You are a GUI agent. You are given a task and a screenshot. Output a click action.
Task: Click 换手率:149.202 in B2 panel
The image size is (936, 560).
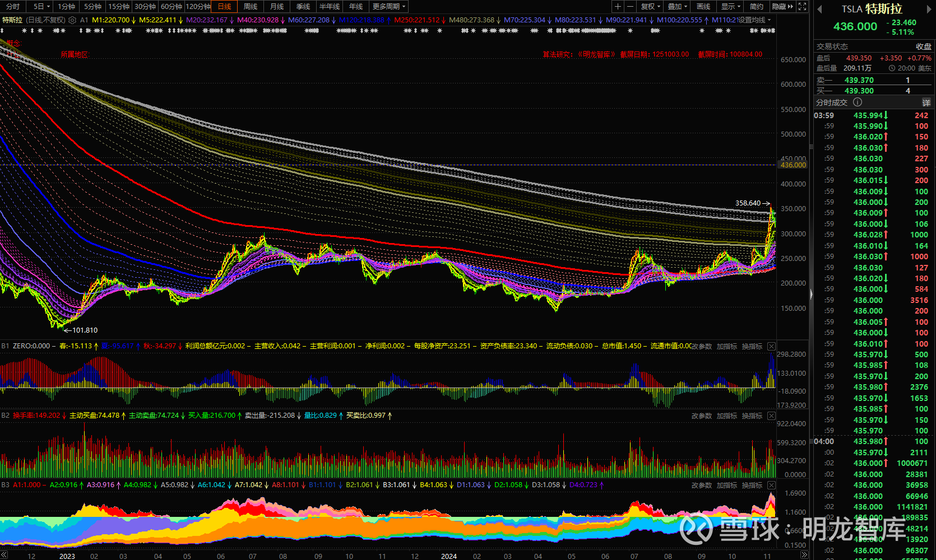(x=36, y=416)
